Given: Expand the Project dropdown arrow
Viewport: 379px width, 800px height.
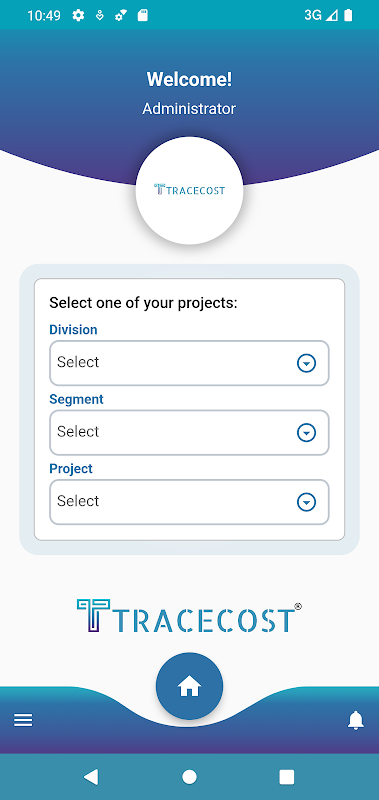Looking at the screenshot, I should point(307,503).
